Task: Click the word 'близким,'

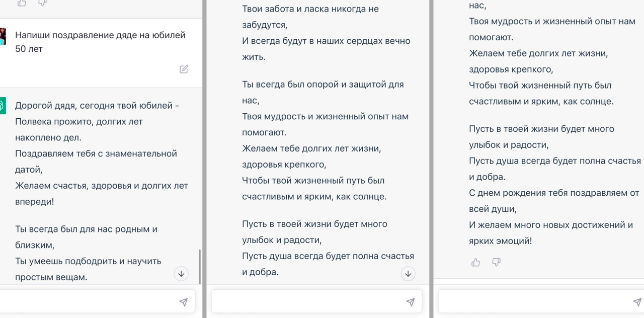Action: [x=35, y=246]
